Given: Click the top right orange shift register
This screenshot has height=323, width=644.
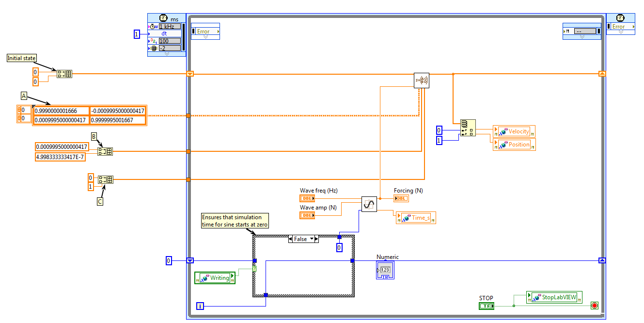Looking at the screenshot, I should pyautogui.click(x=602, y=74).
